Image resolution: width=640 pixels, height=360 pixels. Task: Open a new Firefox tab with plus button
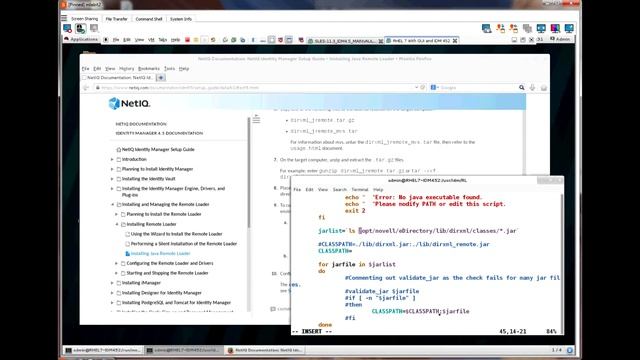click(x=161, y=78)
